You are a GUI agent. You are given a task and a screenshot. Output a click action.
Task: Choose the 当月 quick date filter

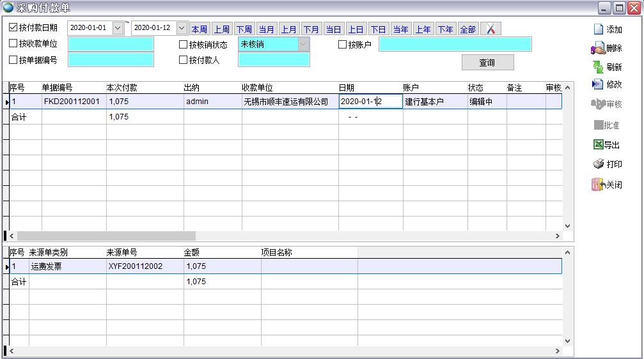[266, 29]
